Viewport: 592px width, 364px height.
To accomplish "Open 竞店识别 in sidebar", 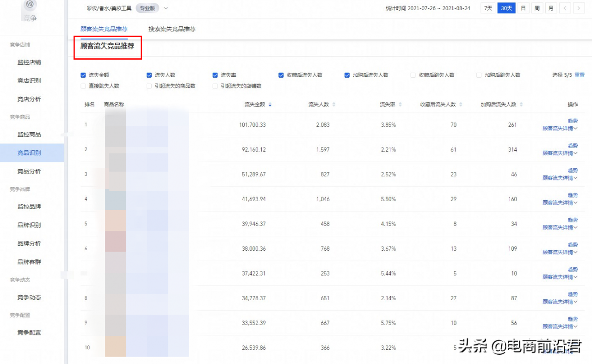I will tap(29, 80).
